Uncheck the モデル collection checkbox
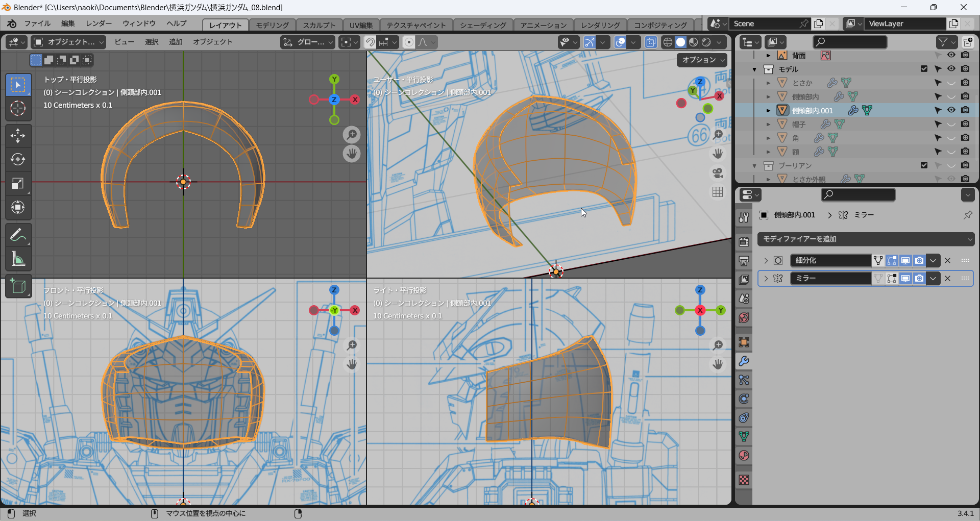Viewport: 980px width, 521px height. 924,69
